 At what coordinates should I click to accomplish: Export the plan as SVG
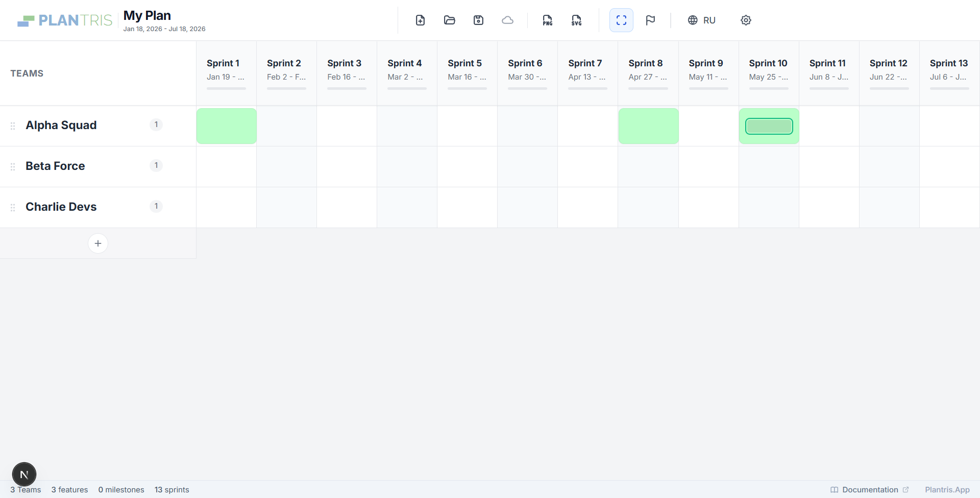click(x=576, y=20)
